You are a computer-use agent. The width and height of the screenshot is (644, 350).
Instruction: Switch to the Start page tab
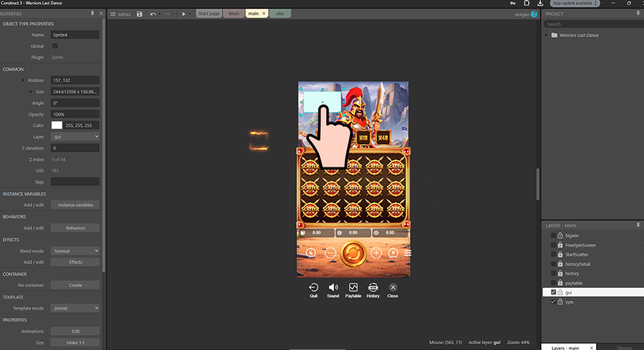(209, 14)
